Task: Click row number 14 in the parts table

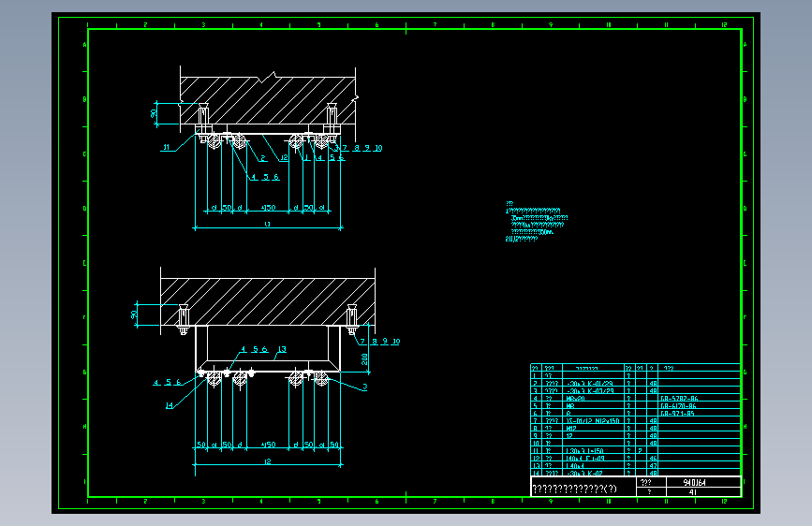Action: click(536, 474)
